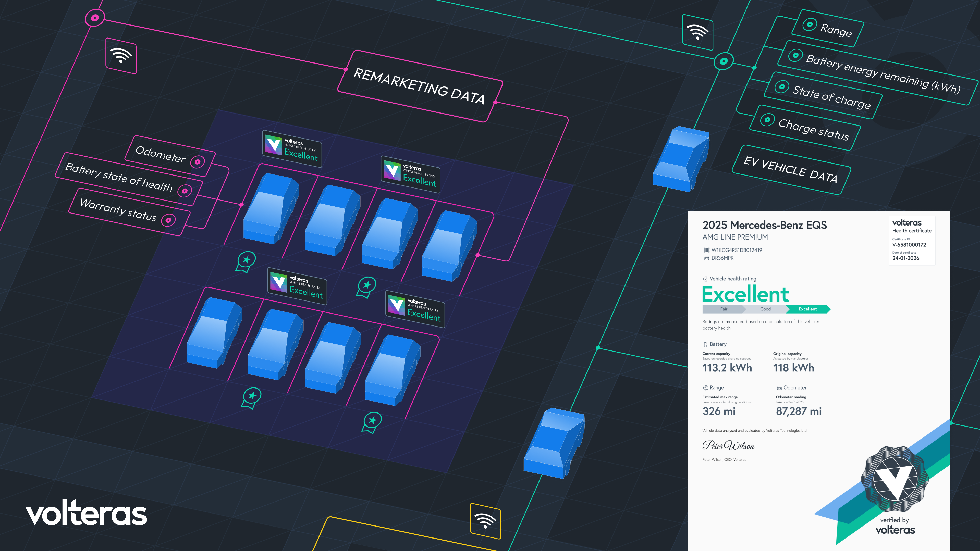Screen dimensions: 980x551
Task: Select the circle next to Charge status
Action: tap(767, 120)
